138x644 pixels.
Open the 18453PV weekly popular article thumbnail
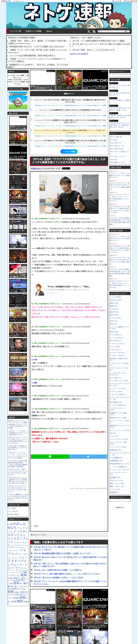click(x=18, y=123)
